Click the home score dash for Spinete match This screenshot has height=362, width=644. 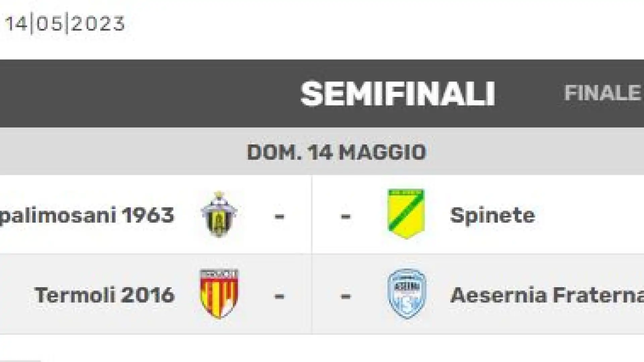(x=279, y=216)
